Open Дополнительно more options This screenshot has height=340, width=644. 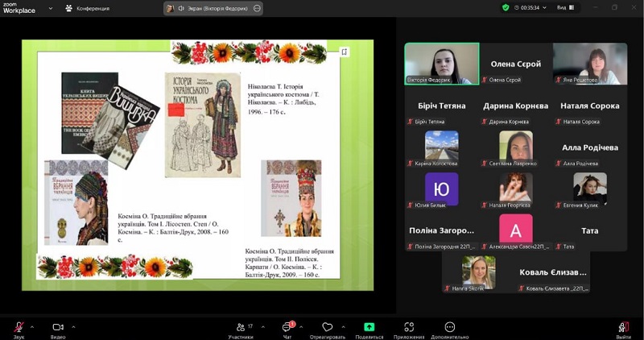pyautogui.click(x=449, y=327)
